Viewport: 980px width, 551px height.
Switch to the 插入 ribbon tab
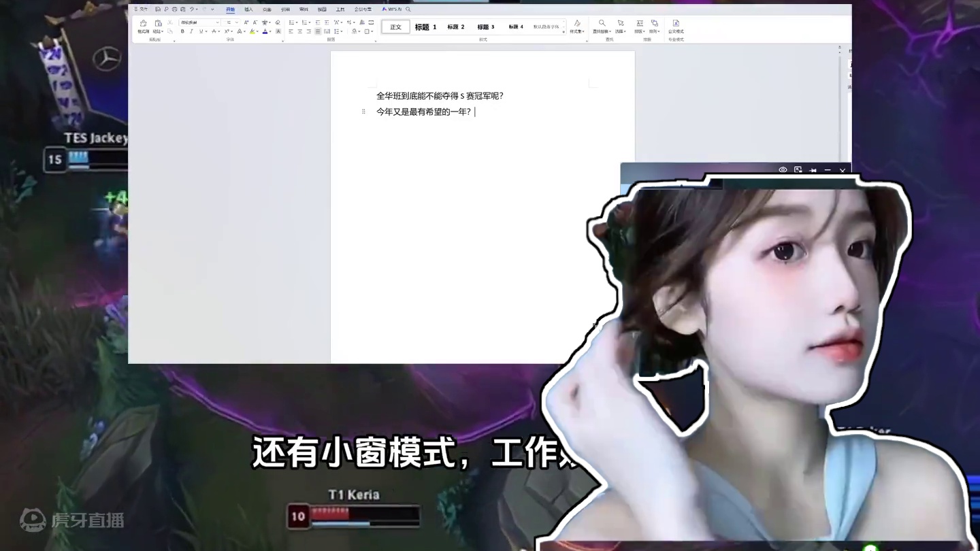pos(248,9)
